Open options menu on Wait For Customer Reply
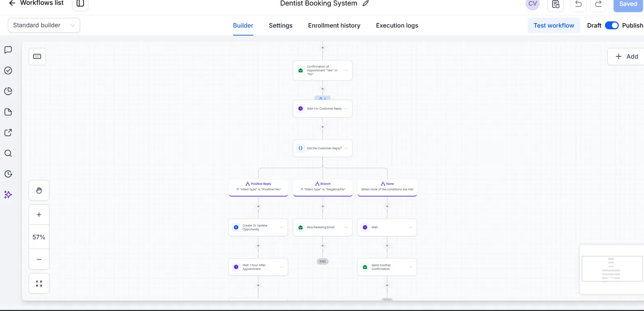 [x=346, y=109]
